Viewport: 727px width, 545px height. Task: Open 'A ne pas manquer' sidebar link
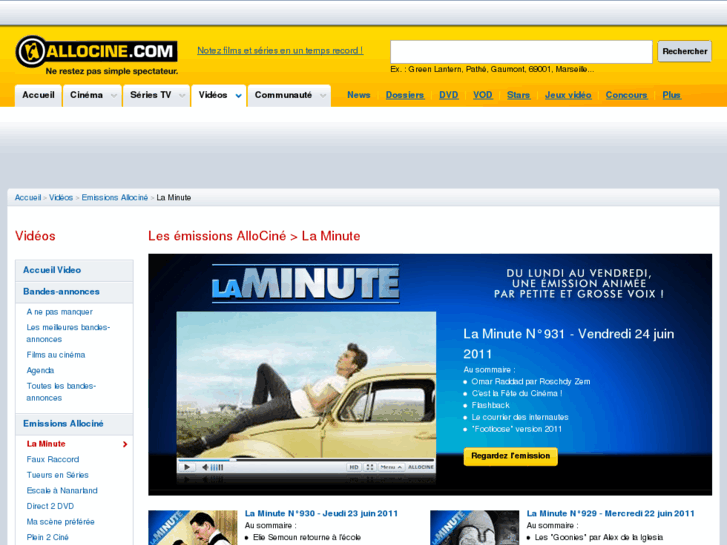59,312
